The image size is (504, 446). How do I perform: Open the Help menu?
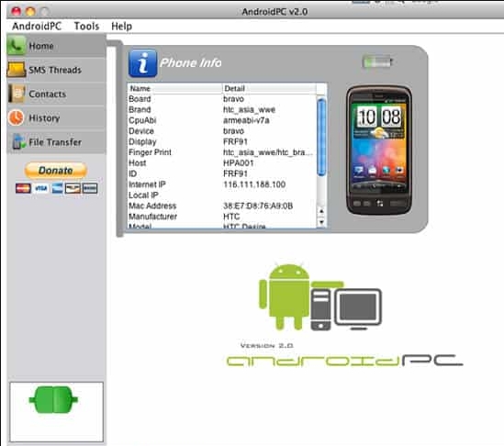pos(121,26)
